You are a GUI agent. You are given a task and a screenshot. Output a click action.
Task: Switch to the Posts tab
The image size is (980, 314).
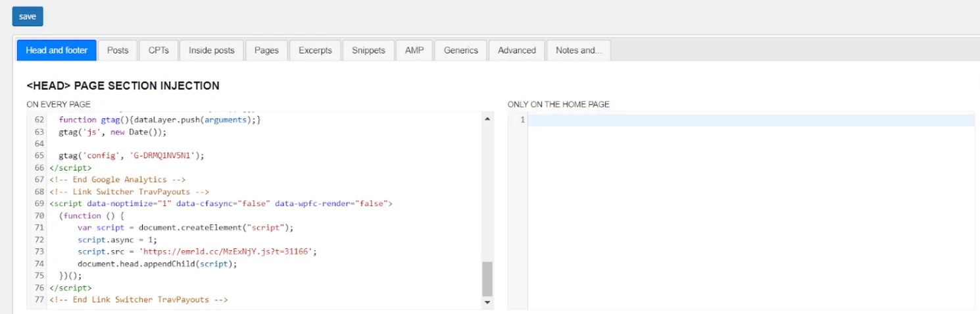tap(118, 50)
